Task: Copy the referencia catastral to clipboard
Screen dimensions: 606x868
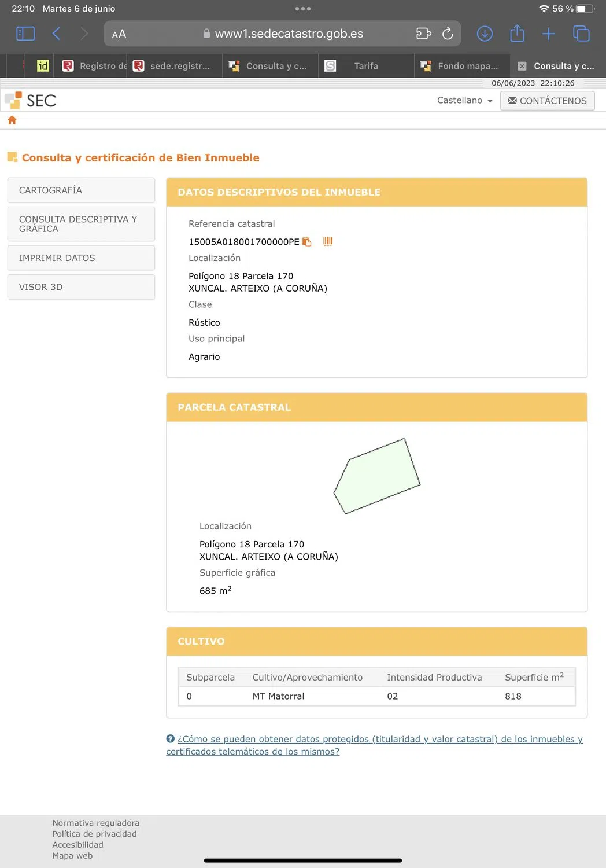Action: pyautogui.click(x=307, y=242)
